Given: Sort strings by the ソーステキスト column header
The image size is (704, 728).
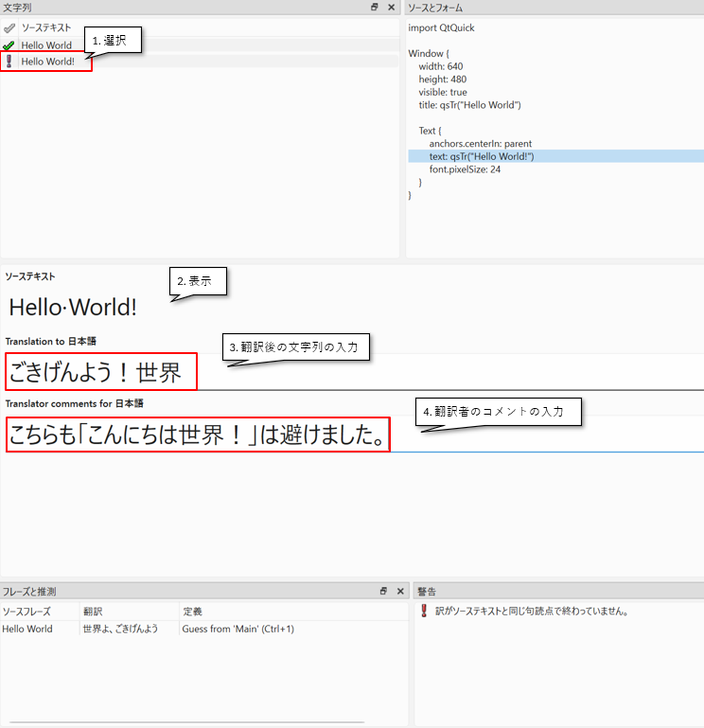Looking at the screenshot, I should pos(46,28).
